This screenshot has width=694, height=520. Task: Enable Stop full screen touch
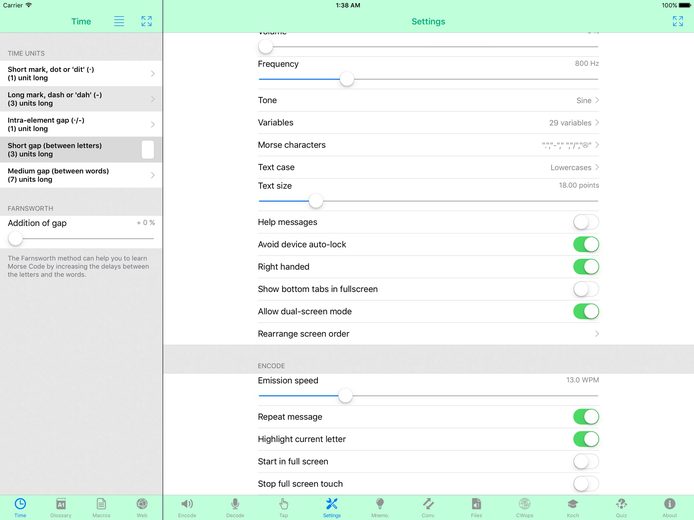586,484
